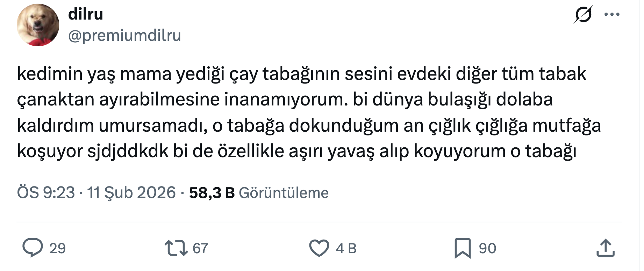The width and height of the screenshot is (644, 271).
Task: Open dilru's dog profile picture
Action: (x=38, y=25)
